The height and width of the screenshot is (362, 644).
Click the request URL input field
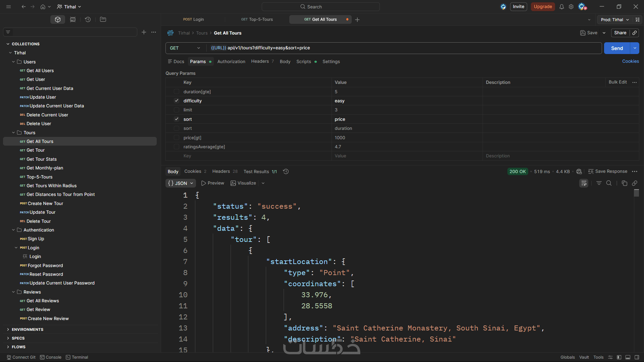403,48
